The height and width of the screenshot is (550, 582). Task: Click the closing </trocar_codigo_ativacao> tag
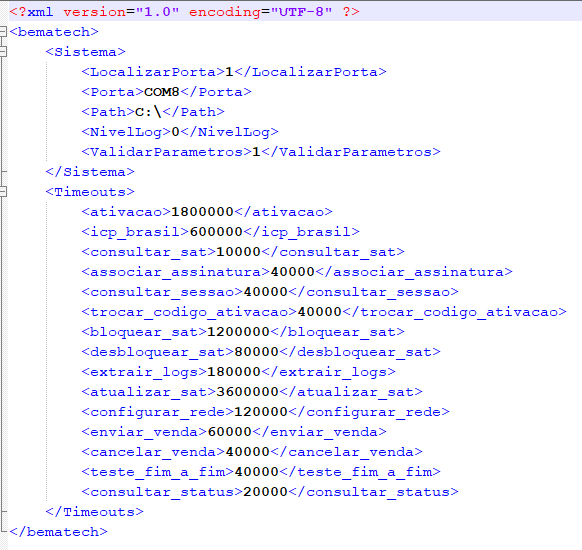(455, 312)
